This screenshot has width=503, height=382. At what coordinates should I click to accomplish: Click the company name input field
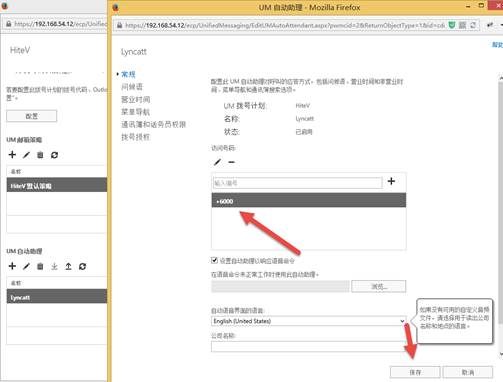point(308,347)
